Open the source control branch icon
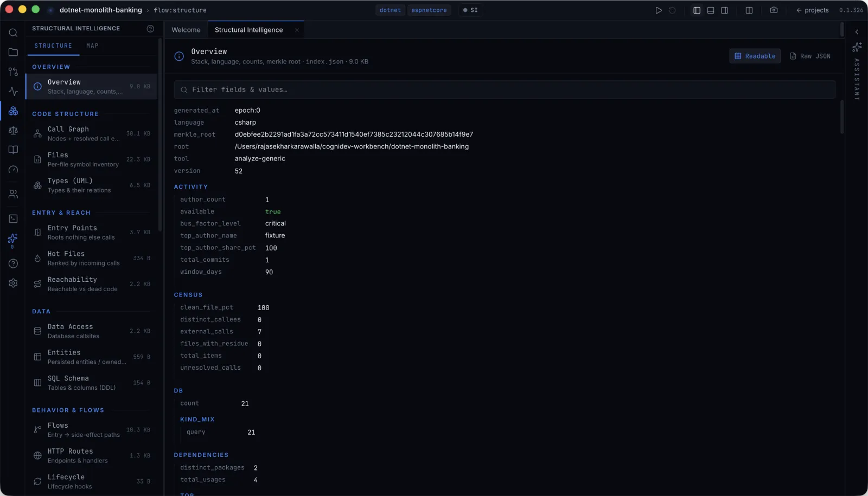The image size is (868, 496). click(x=13, y=72)
